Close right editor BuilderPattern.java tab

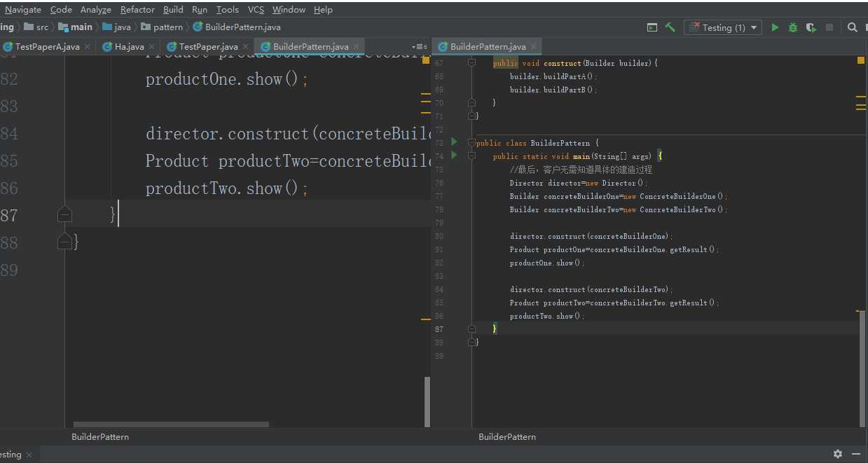click(x=534, y=47)
